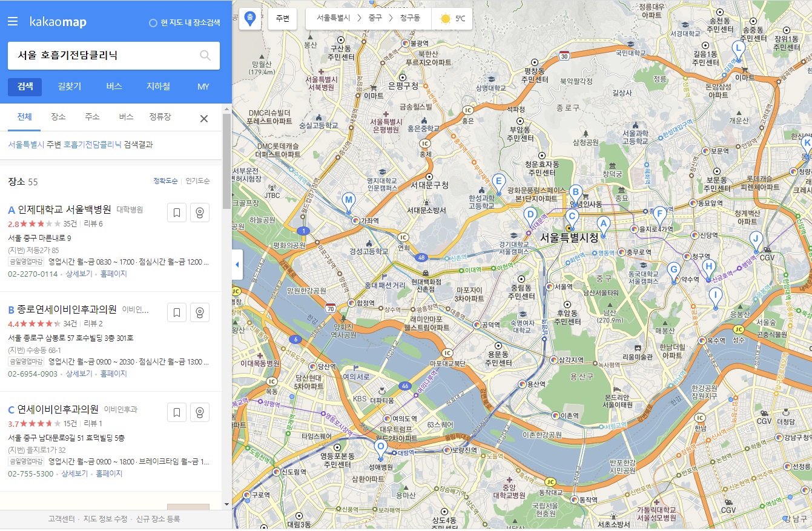
Task: Click 서울특별시 link in results summary
Action: (26, 145)
